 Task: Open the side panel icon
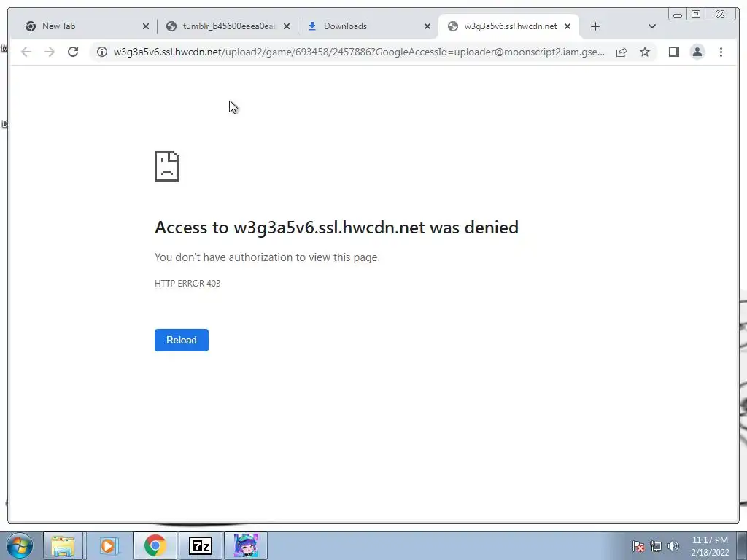[673, 52]
